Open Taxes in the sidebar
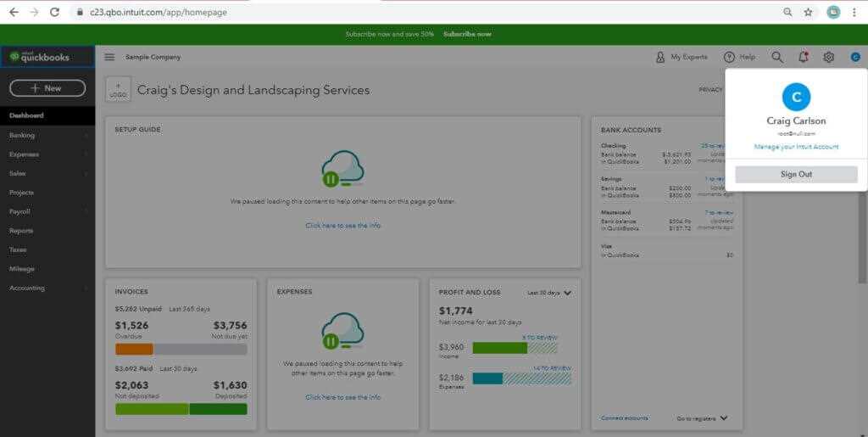Image resolution: width=868 pixels, height=437 pixels. [47, 249]
